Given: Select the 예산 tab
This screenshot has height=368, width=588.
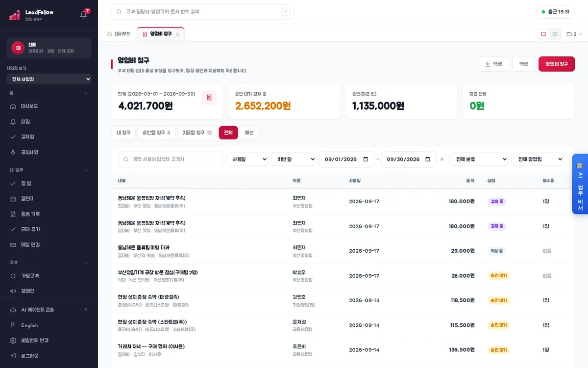Looking at the screenshot, I should (x=249, y=132).
